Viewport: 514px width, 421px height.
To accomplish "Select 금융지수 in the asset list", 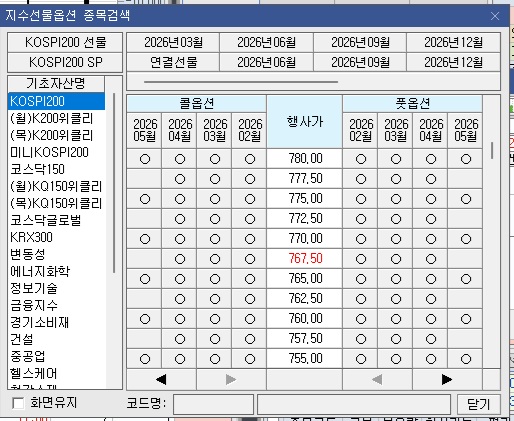I will pos(56,305).
